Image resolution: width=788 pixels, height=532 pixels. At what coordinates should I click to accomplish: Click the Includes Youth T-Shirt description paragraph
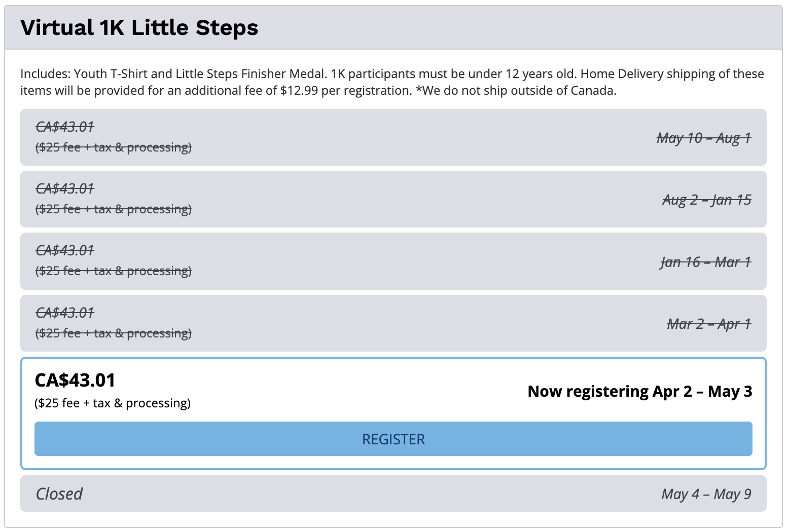(x=392, y=82)
